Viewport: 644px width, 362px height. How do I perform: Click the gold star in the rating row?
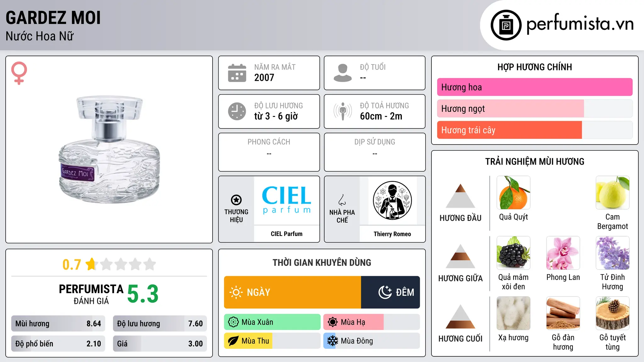pyautogui.click(x=91, y=264)
